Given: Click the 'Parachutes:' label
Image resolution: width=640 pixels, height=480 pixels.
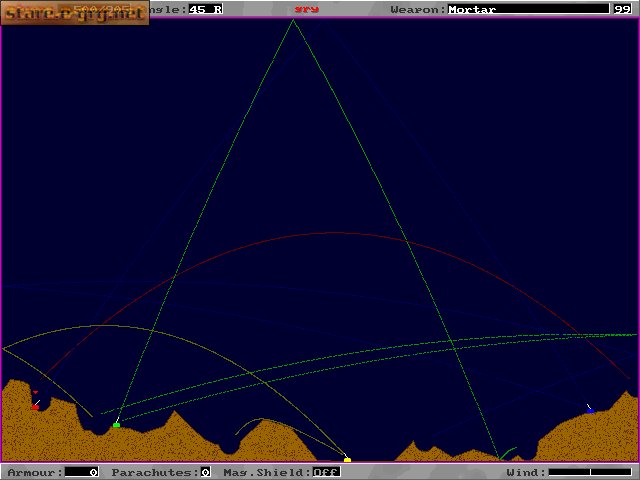Looking at the screenshot, I should 156,472.
